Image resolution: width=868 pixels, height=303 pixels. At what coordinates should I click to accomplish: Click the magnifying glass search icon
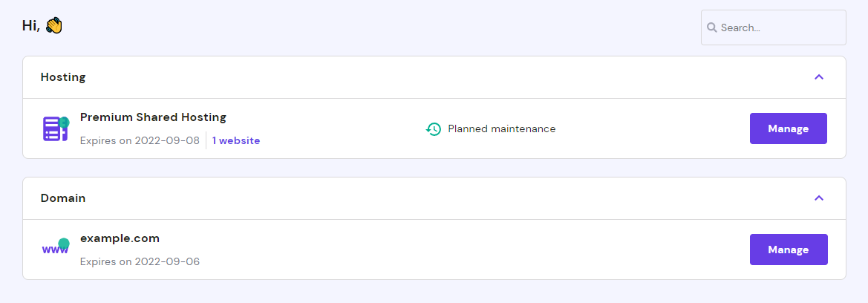711,27
